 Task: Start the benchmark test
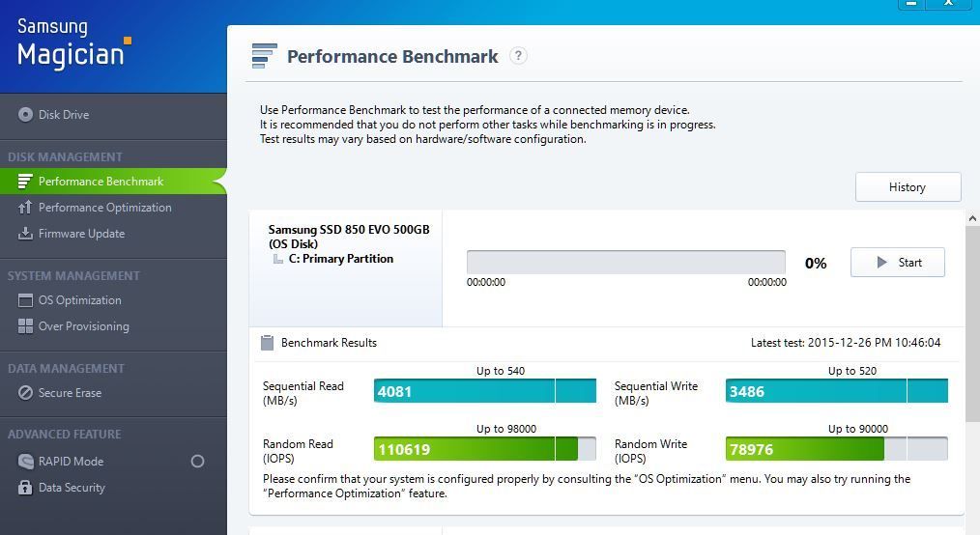[898, 263]
